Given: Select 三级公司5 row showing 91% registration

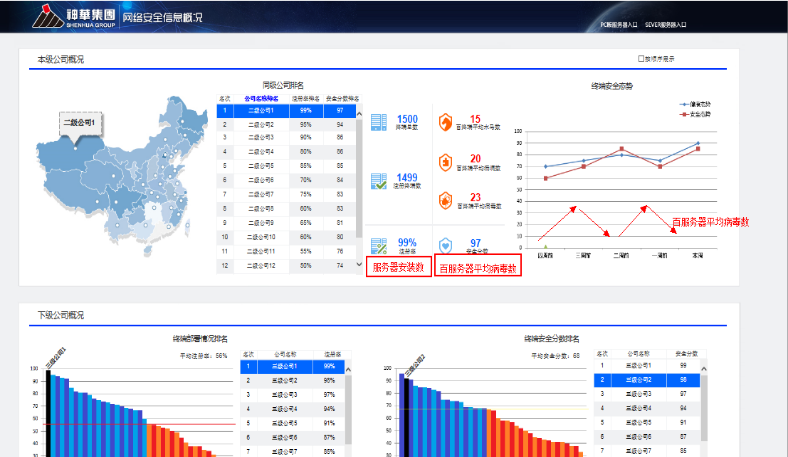Looking at the screenshot, I should (292, 423).
